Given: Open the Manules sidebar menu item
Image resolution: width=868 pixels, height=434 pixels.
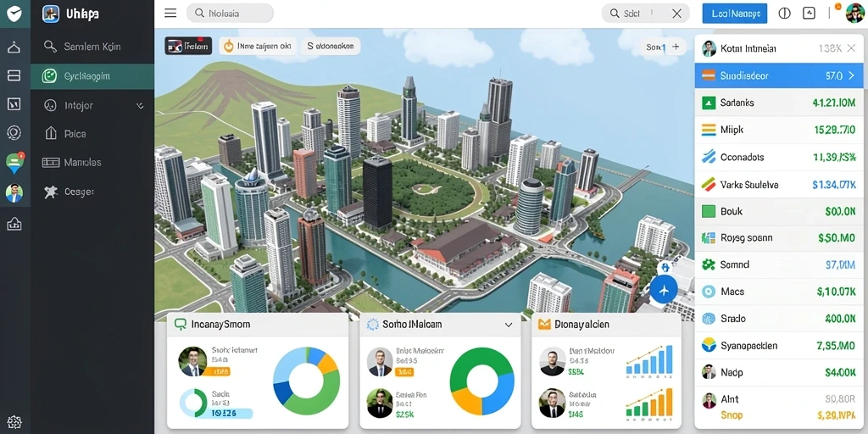Looking at the screenshot, I should point(92,162).
